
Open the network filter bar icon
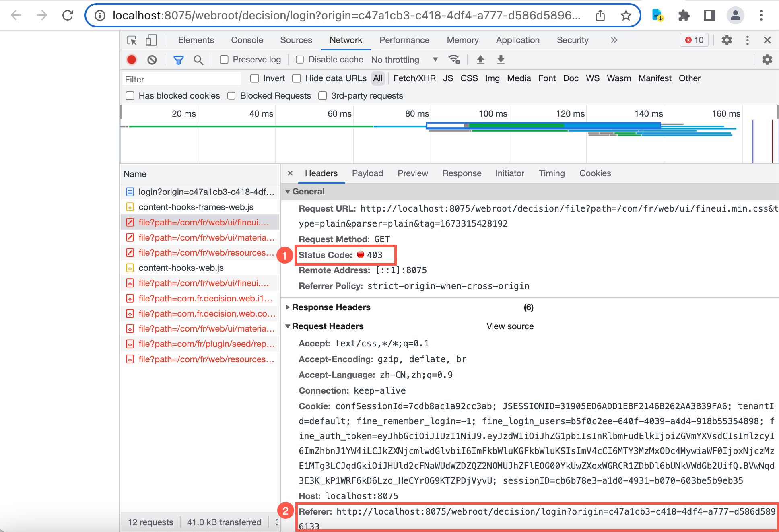pyautogui.click(x=178, y=60)
